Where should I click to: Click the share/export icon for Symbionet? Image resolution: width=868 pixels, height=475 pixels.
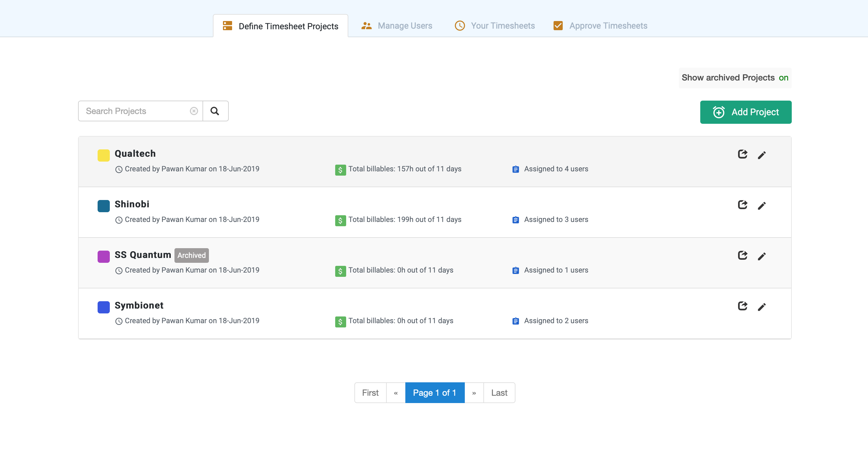(x=743, y=306)
